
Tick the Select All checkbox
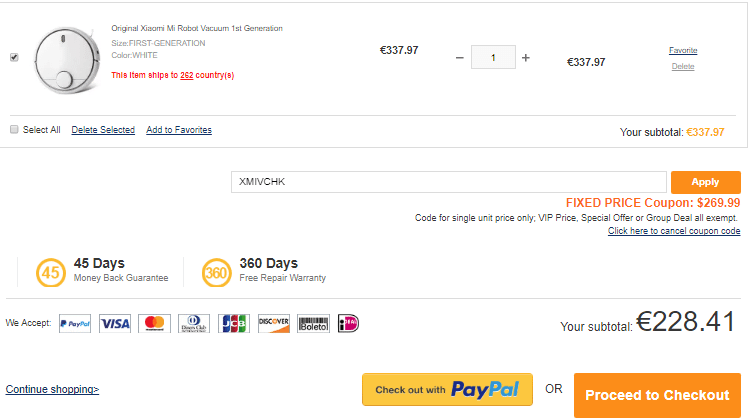pyautogui.click(x=14, y=130)
